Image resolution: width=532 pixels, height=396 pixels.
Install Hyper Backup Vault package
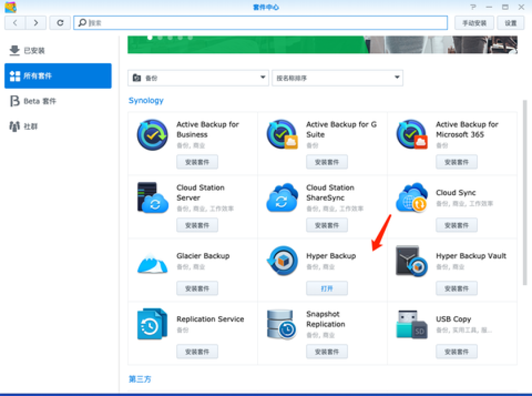(x=456, y=288)
